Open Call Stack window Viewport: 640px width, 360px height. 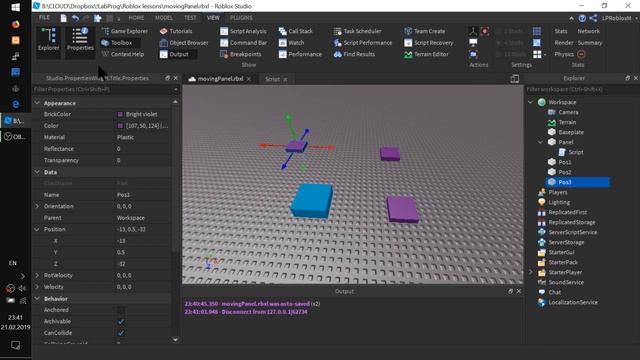click(x=296, y=31)
